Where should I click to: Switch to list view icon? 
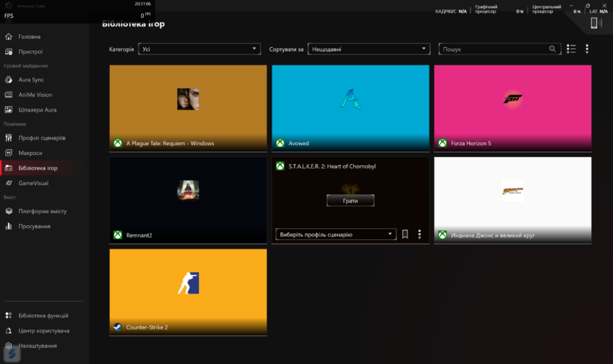[x=571, y=49]
